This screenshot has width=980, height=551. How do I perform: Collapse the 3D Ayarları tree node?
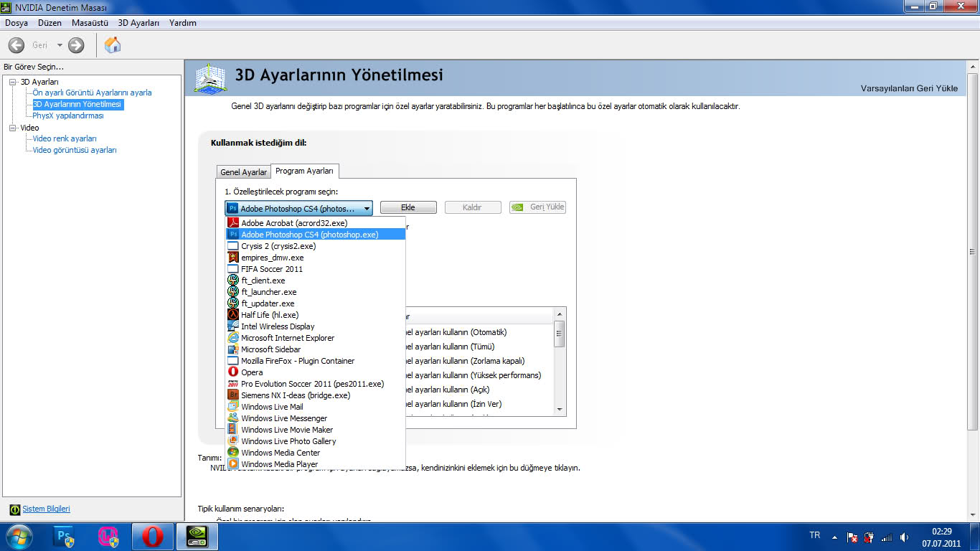pyautogui.click(x=13, y=82)
